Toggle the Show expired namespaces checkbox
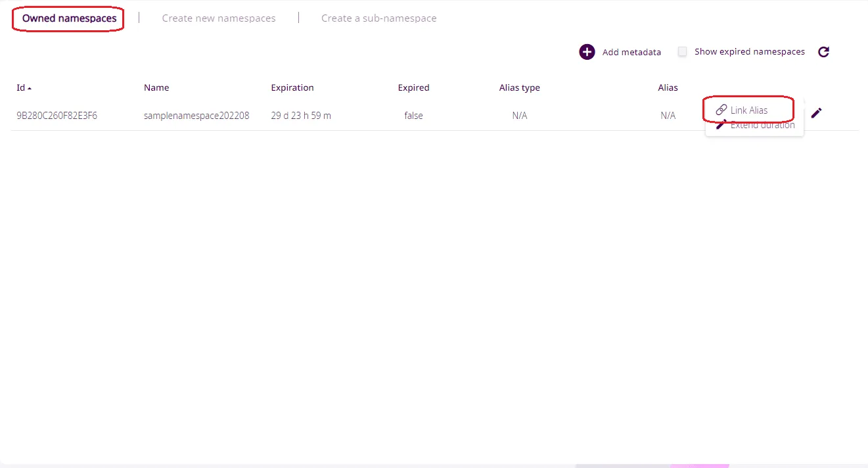The height and width of the screenshot is (468, 868). coord(682,52)
